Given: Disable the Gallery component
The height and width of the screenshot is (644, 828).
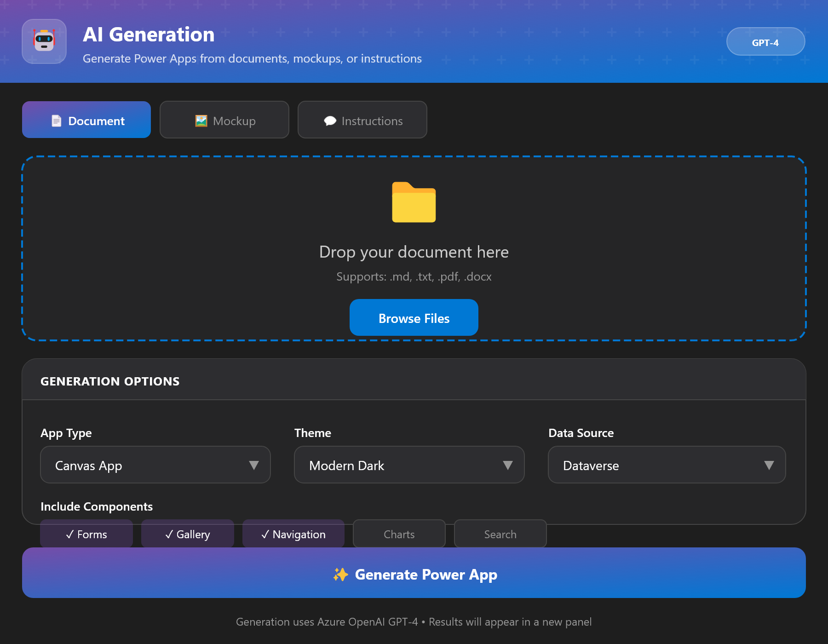Looking at the screenshot, I should (187, 534).
